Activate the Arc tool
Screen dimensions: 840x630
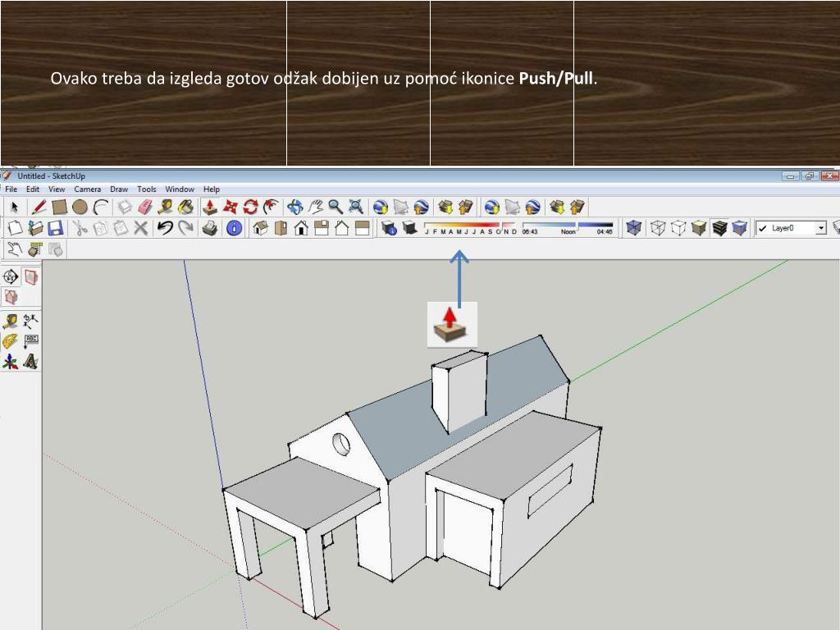pyautogui.click(x=100, y=207)
